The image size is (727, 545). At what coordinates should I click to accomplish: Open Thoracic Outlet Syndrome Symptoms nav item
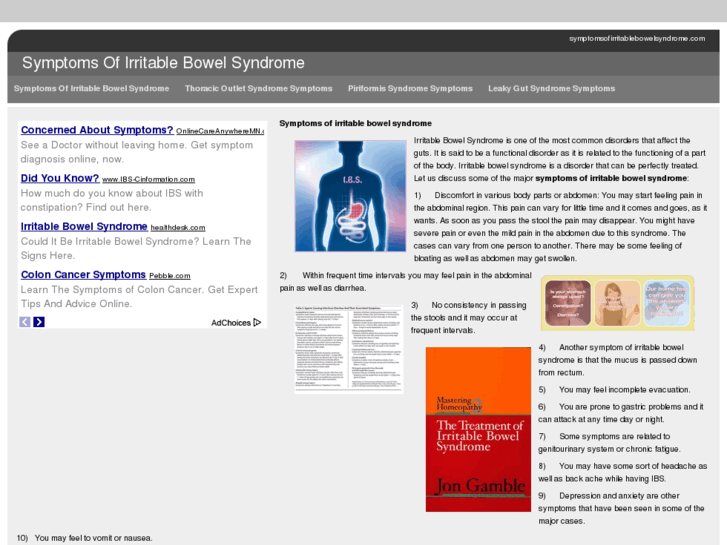pos(259,89)
